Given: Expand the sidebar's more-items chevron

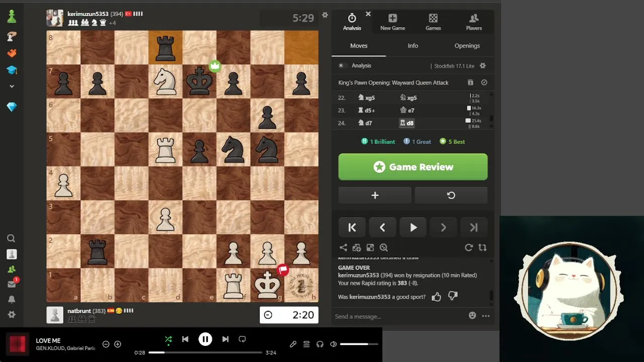Looking at the screenshot, I should coord(12,86).
